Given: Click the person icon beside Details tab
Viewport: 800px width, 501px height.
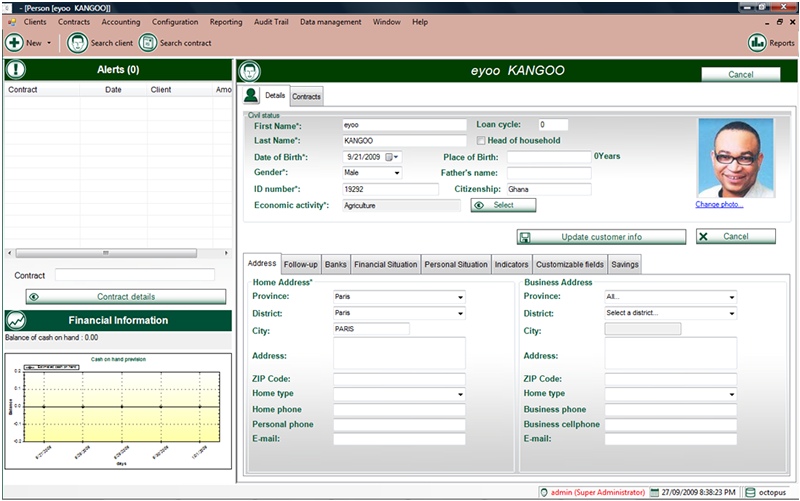Looking at the screenshot, I should coord(250,95).
